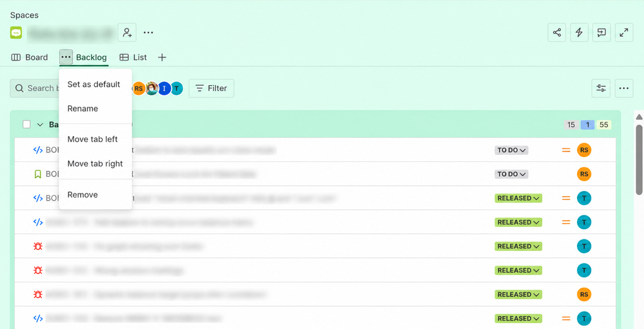Open the Filter button
Viewport: 644px width, 329px height.
click(211, 88)
